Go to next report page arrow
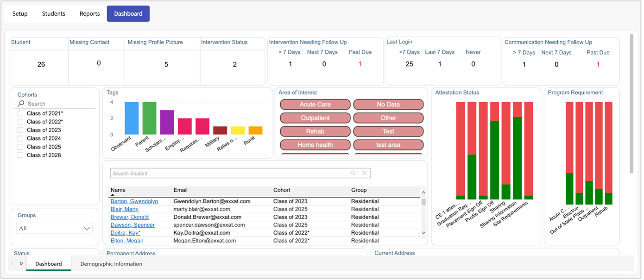The height and width of the screenshot is (280, 644). point(21,263)
